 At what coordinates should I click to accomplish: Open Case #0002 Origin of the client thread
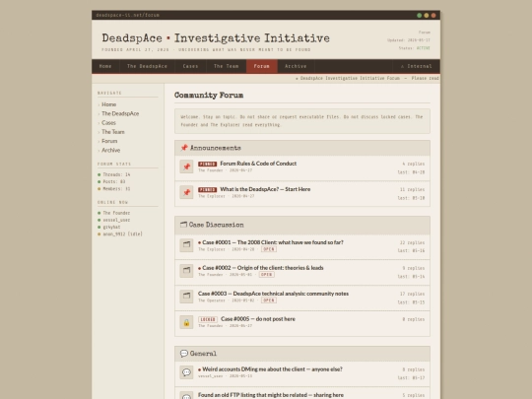click(x=263, y=268)
